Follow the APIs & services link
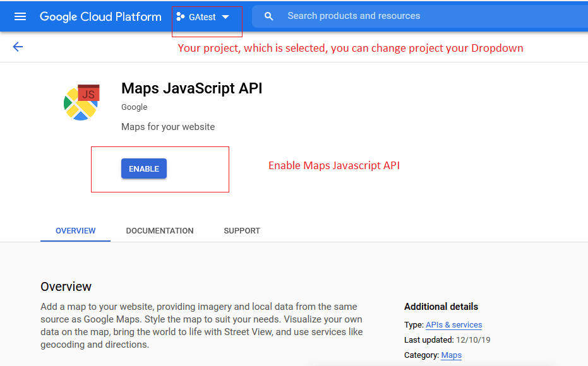This screenshot has height=366, width=588. [453, 325]
